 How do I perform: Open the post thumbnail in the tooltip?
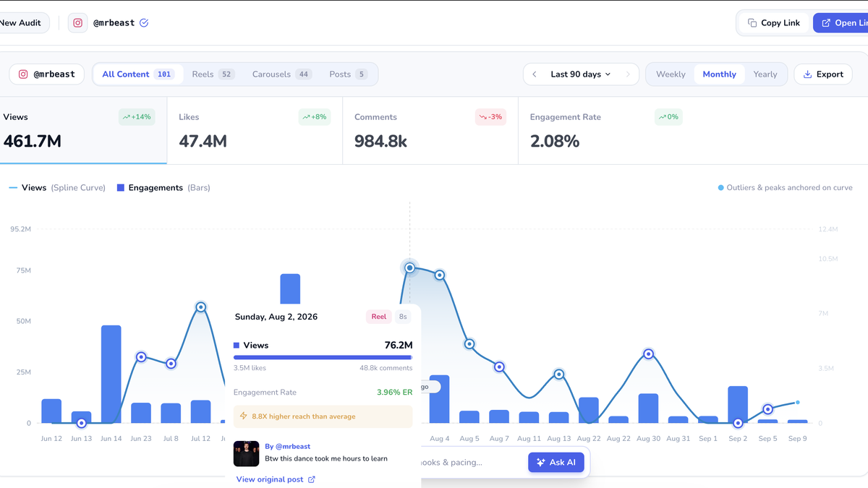tap(246, 453)
